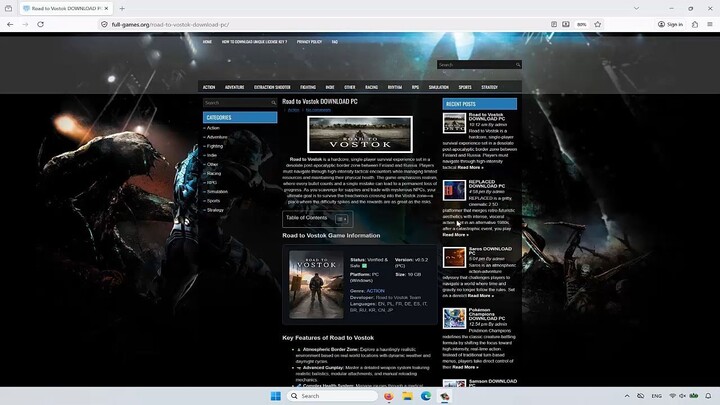
Task: Open FAQ page
Action: point(335,42)
